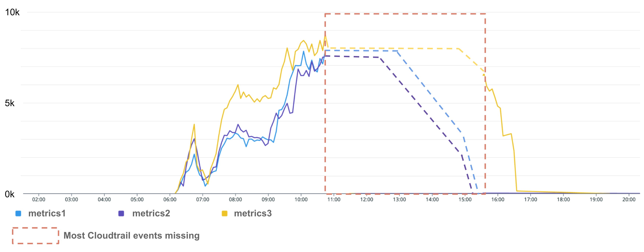Toggle the metrics3 series via its legend label
The image size is (644, 252).
coord(253,214)
